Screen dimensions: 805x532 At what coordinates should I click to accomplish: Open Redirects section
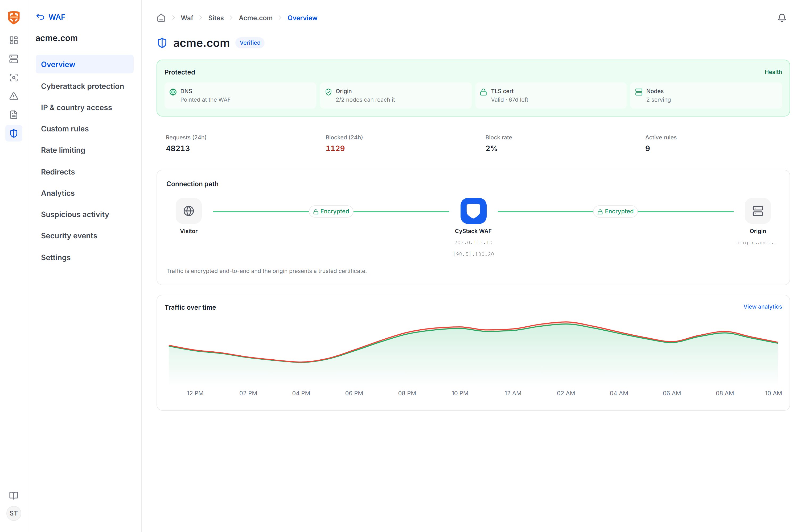(85, 172)
